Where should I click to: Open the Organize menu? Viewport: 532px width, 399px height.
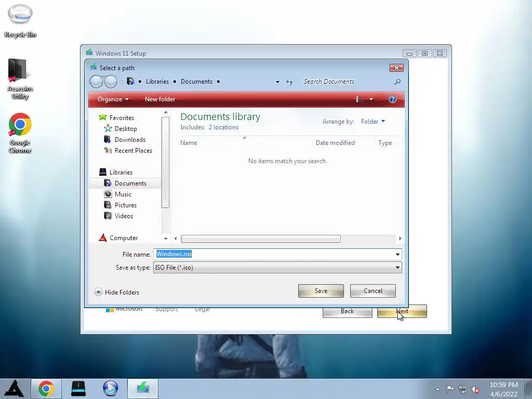(x=113, y=99)
